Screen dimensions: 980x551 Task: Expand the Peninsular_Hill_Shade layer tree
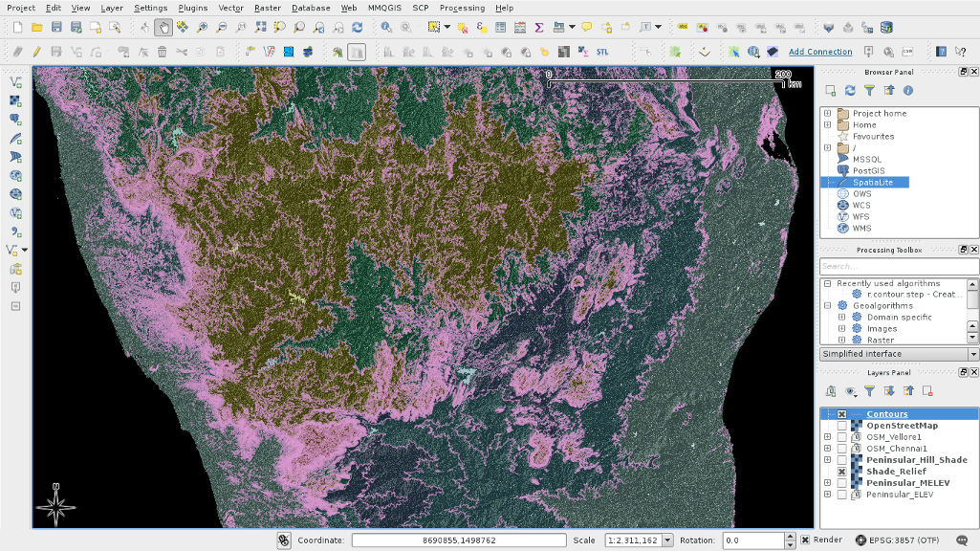click(x=828, y=460)
